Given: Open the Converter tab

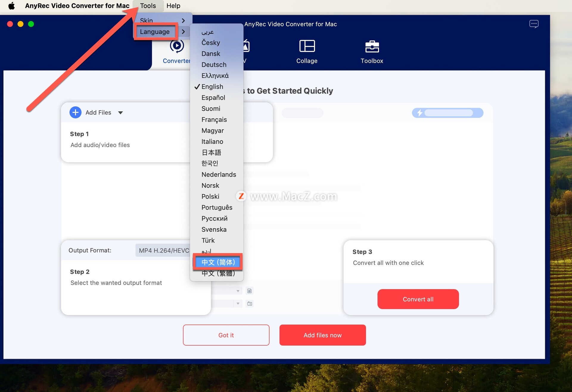Looking at the screenshot, I should (x=176, y=52).
